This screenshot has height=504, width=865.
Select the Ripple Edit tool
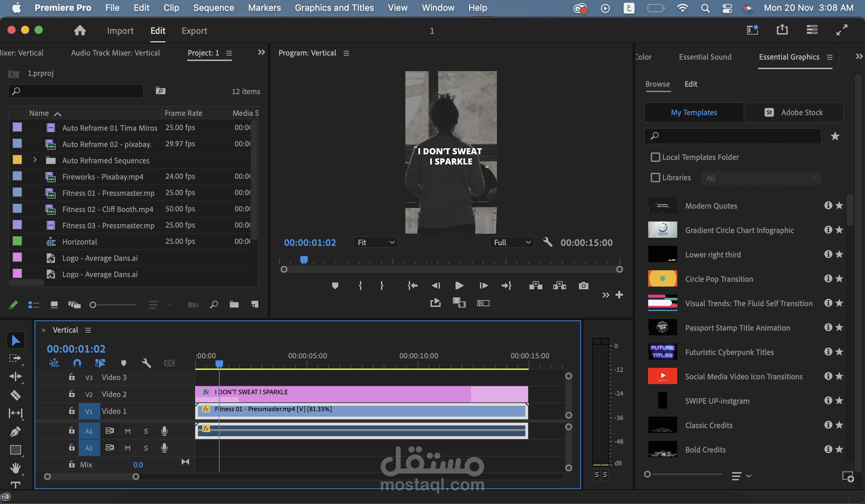click(x=16, y=377)
